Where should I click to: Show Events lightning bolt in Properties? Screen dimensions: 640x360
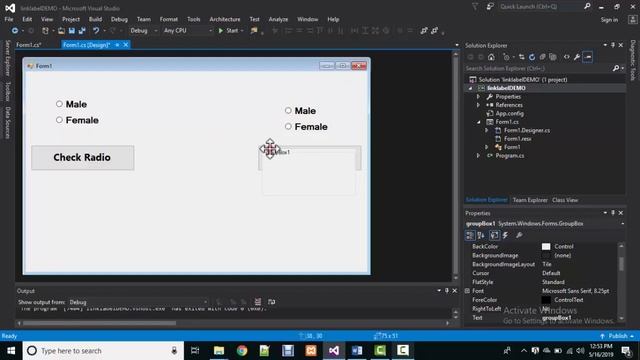click(x=505, y=235)
